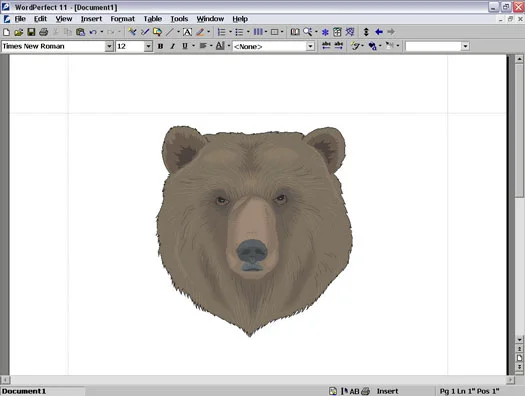Open the Tools menu
525x396 pixels.
pyautogui.click(x=179, y=19)
